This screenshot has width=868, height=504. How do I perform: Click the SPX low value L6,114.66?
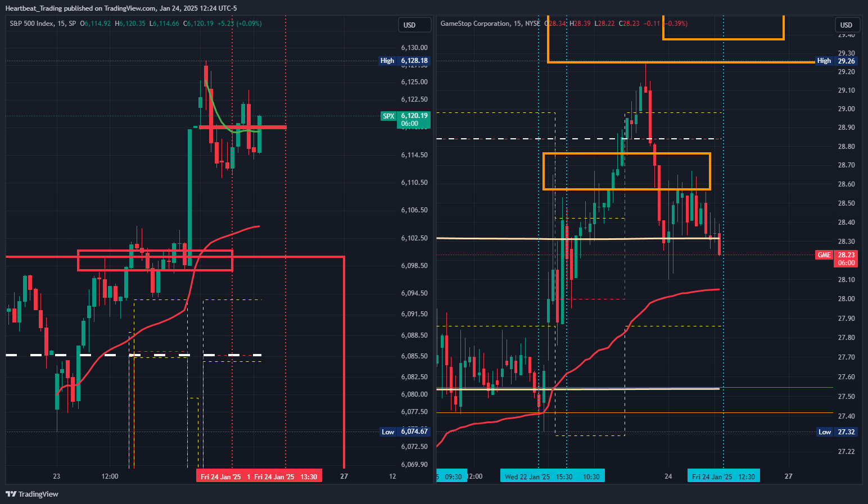[x=165, y=24]
